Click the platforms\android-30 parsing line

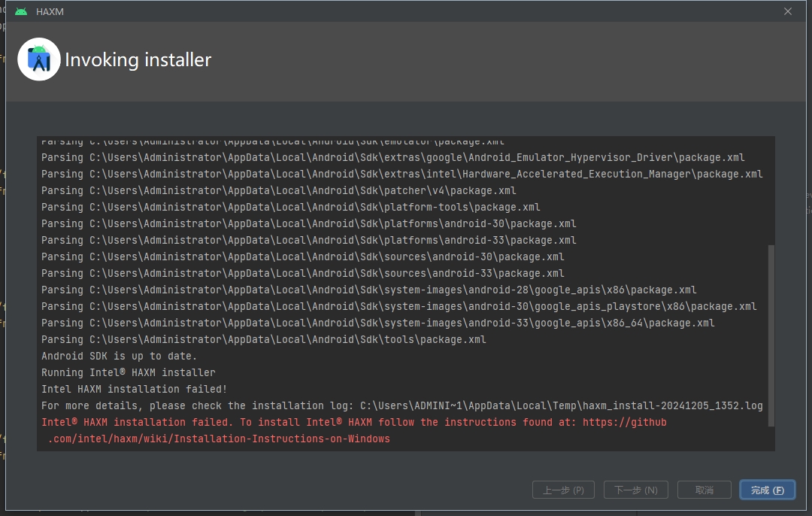coord(309,223)
